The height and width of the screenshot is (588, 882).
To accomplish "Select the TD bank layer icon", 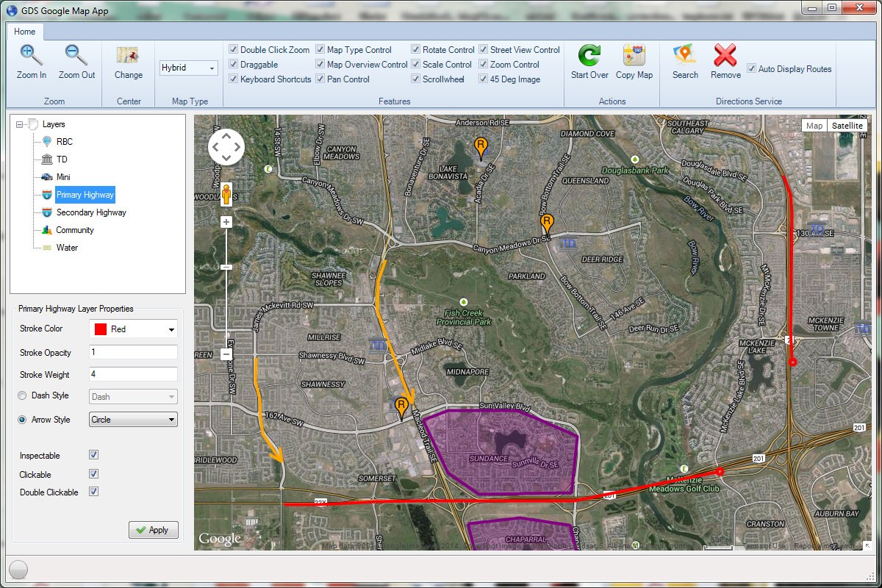I will tap(47, 159).
